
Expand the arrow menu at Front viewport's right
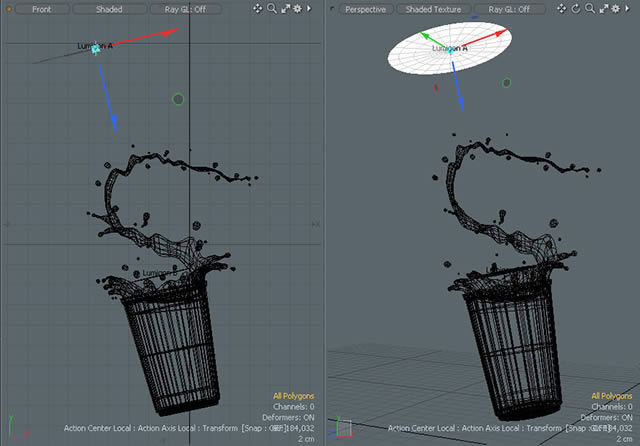[x=309, y=8]
